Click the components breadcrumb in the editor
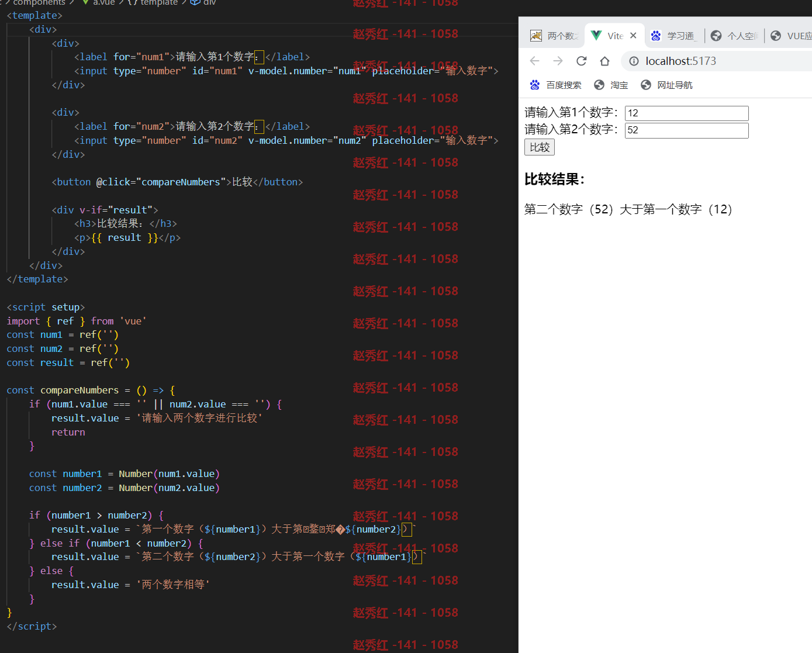Viewport: 812px width, 653px height. click(x=39, y=3)
